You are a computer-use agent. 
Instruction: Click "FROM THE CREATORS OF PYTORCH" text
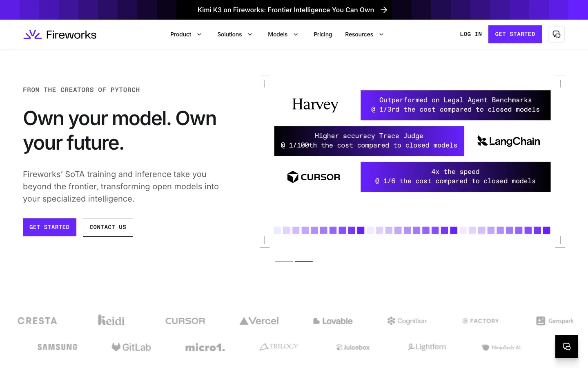point(81,90)
